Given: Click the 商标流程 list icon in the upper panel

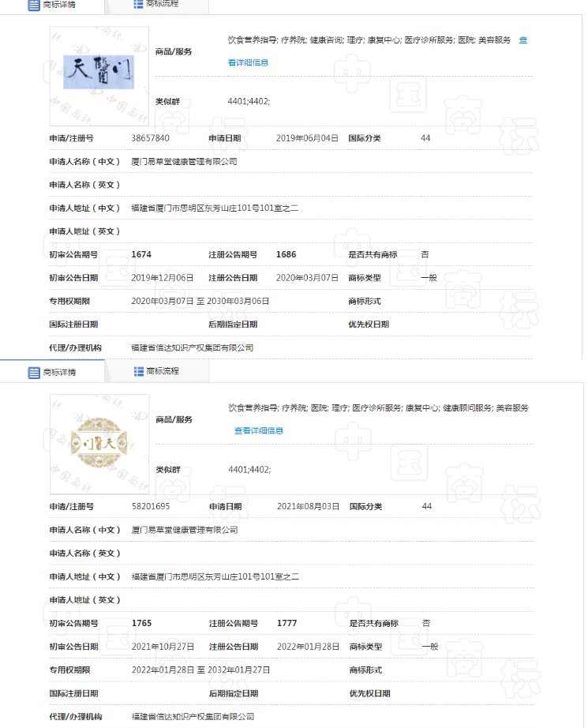Looking at the screenshot, I should click(x=139, y=4).
